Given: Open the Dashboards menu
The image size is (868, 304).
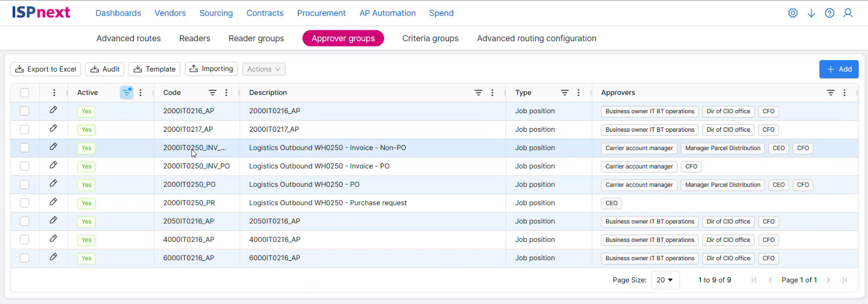Looking at the screenshot, I should click(x=118, y=13).
